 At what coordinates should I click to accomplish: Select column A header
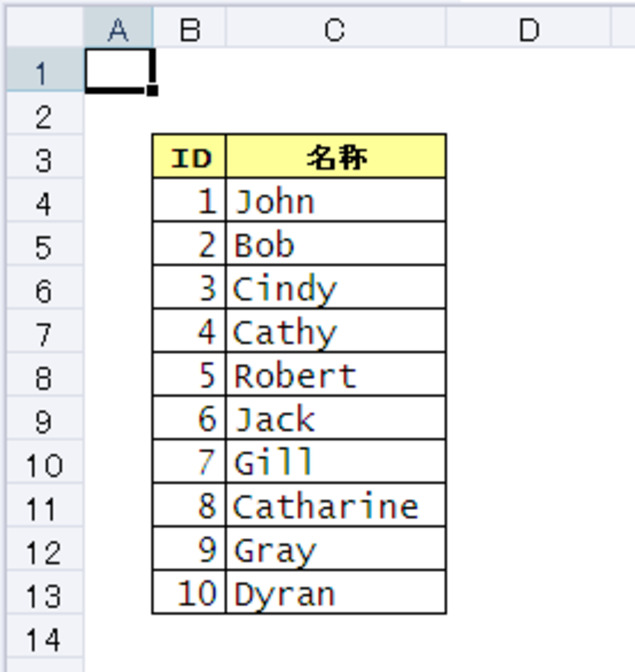coord(118,29)
